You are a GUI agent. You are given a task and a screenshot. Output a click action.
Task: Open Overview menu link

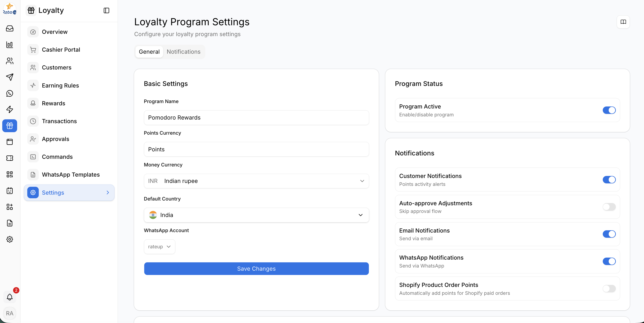(69, 32)
